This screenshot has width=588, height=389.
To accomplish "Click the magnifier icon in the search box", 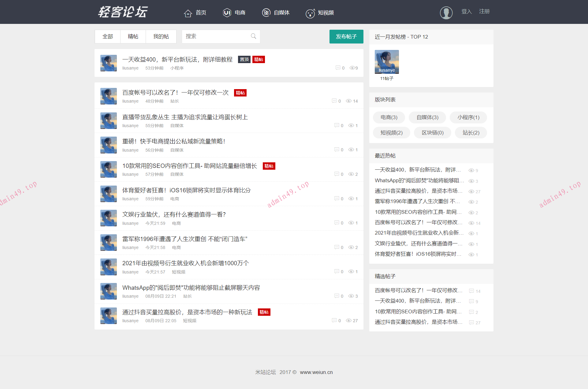I will click(x=253, y=36).
